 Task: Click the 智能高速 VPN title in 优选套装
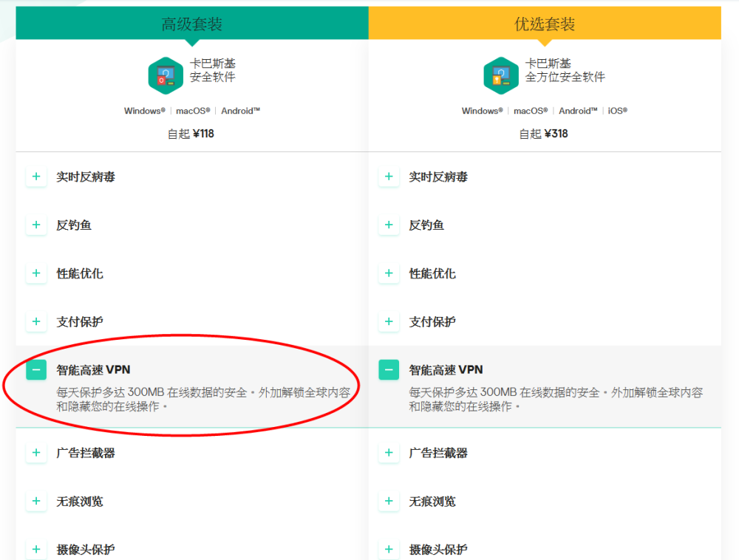tap(446, 370)
